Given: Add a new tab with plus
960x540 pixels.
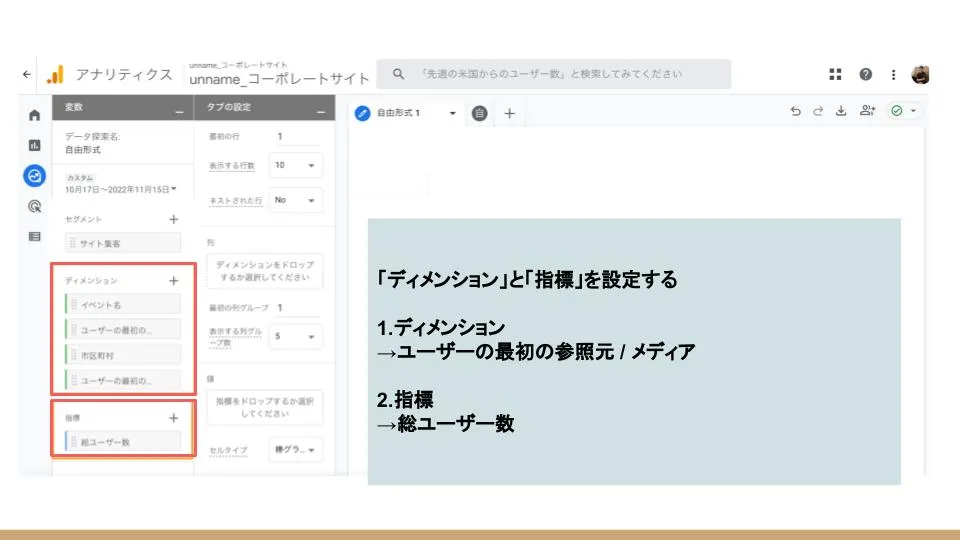Looking at the screenshot, I should pos(509,113).
